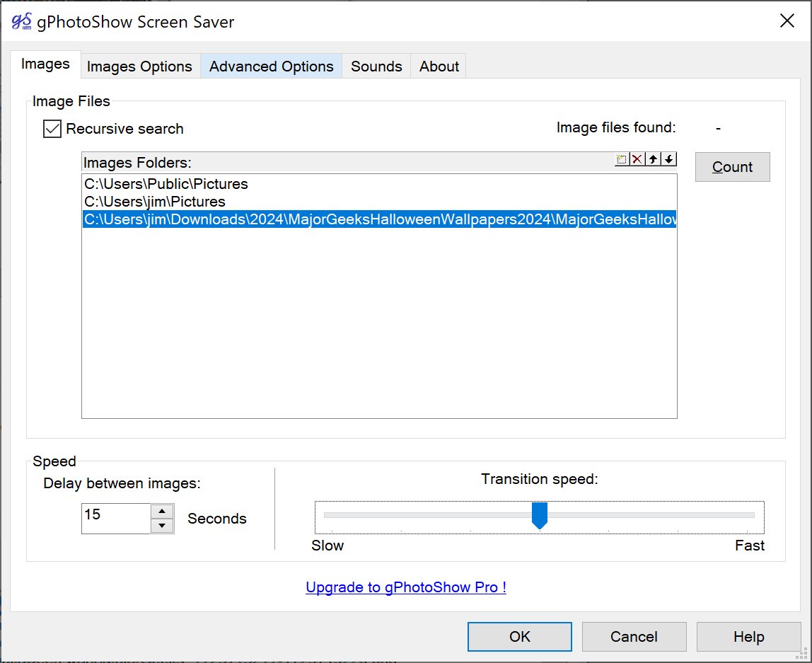Click the gPhotoShow logo in title bar
This screenshot has width=812, height=663.
click(x=21, y=21)
